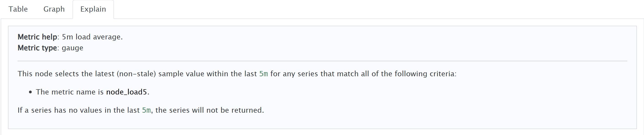Click the bullet point before the metric name
644x135 pixels.
31,92
